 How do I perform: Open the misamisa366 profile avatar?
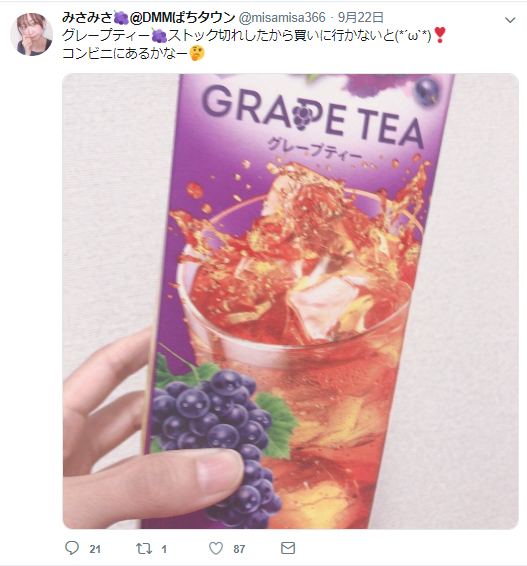coord(31,34)
